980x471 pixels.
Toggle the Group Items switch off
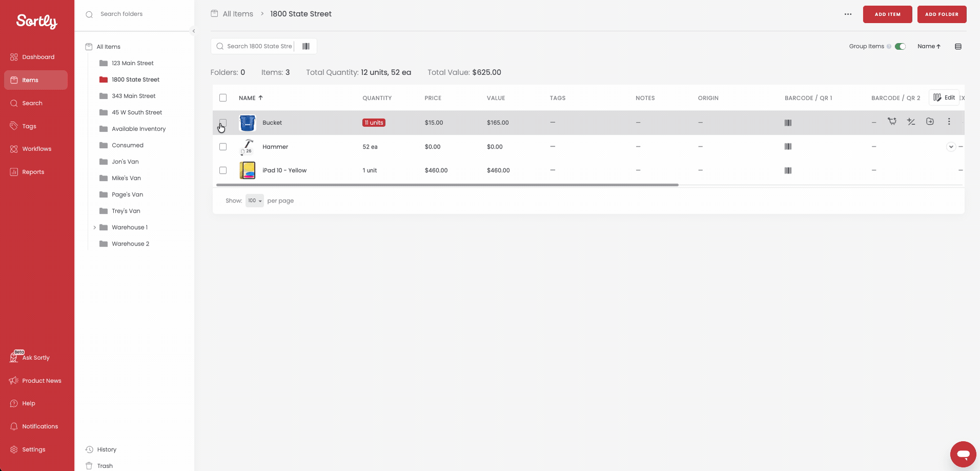[x=900, y=47]
